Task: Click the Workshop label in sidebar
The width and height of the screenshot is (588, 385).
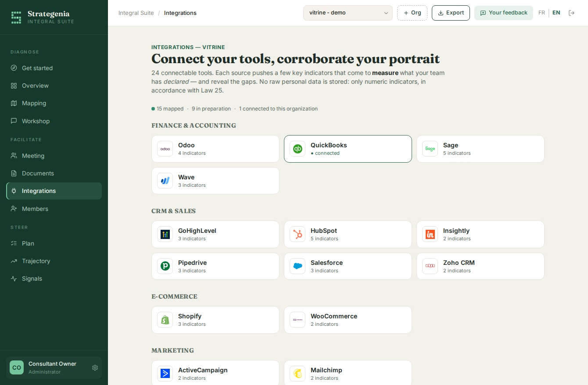Action: 36,121
